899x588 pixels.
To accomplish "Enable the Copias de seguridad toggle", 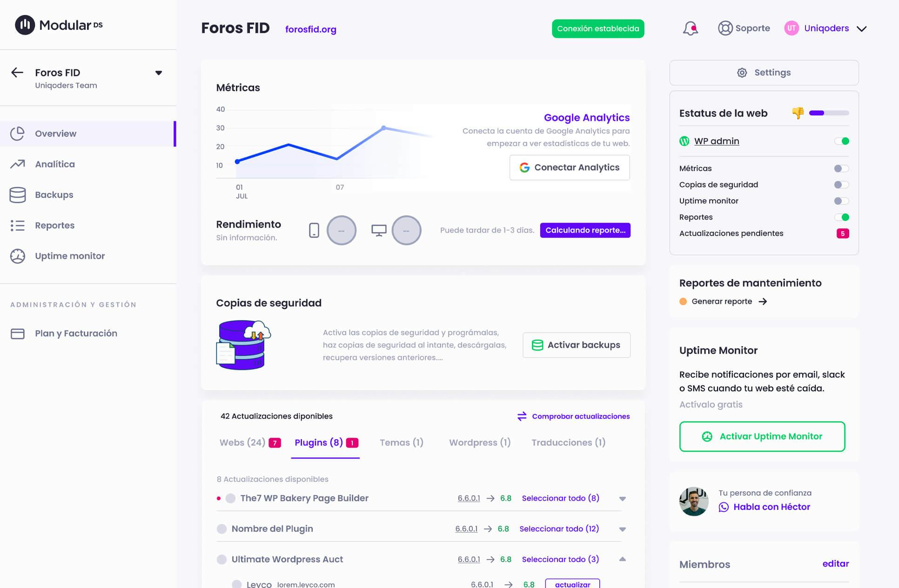I will 841,185.
